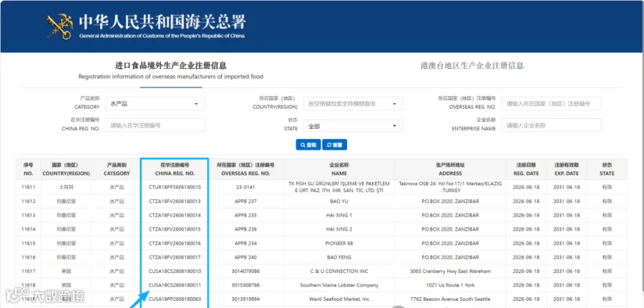The height and width of the screenshot is (308, 644).
Task: Click address Teknova OSB 24. Yol ELAZIG
Action: click(x=450, y=187)
